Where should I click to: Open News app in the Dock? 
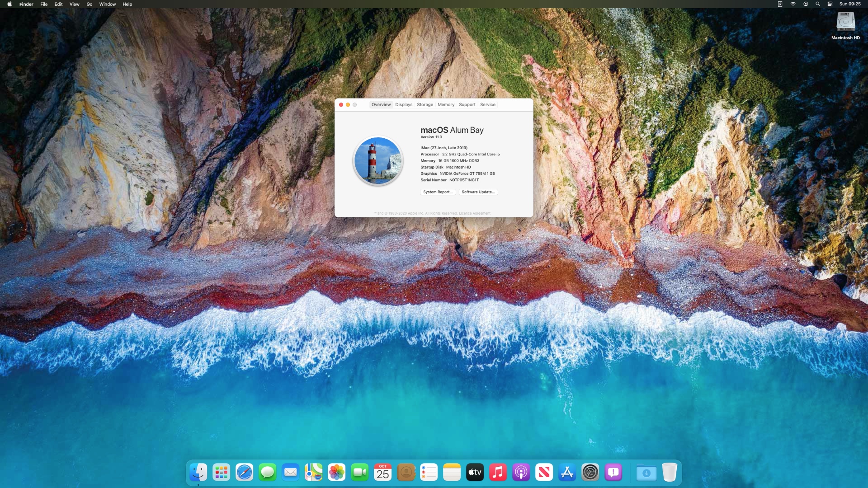(x=544, y=473)
